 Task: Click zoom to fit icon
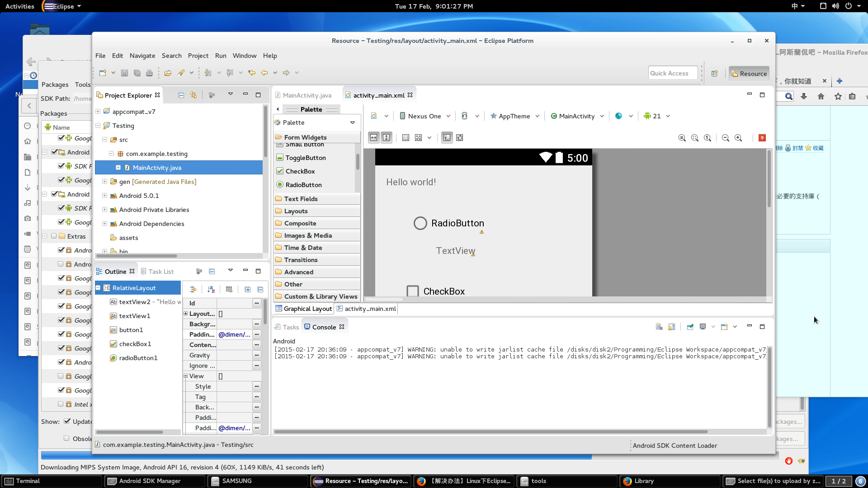click(695, 138)
